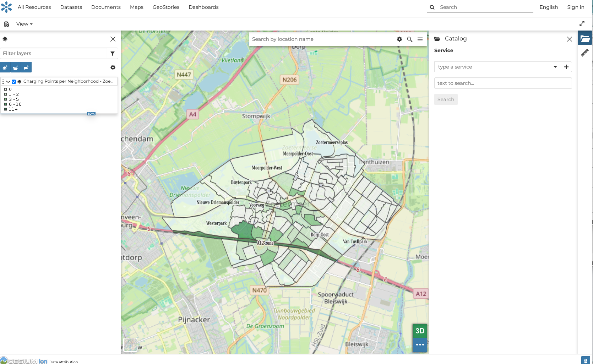This screenshot has height=364, width=593.
Task: Toggle fullscreen with the expand arrows icon
Action: [x=582, y=23]
